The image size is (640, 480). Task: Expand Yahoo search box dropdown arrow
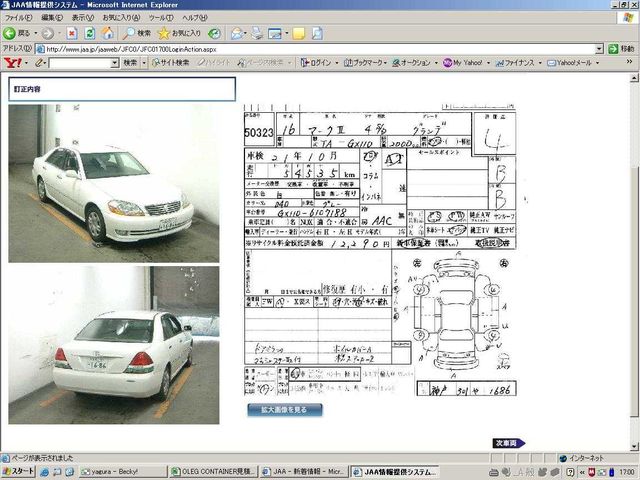(115, 63)
